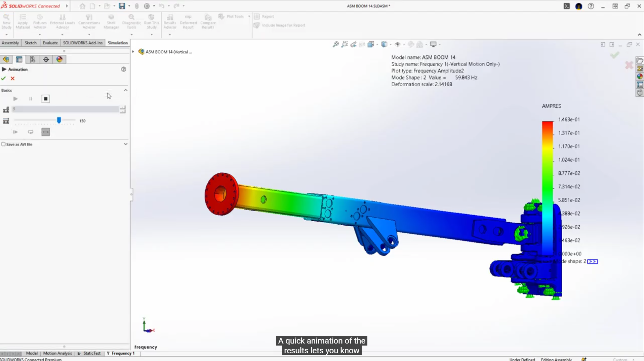
Task: Open the ConfigurationManager panel icon
Action: click(x=33, y=59)
